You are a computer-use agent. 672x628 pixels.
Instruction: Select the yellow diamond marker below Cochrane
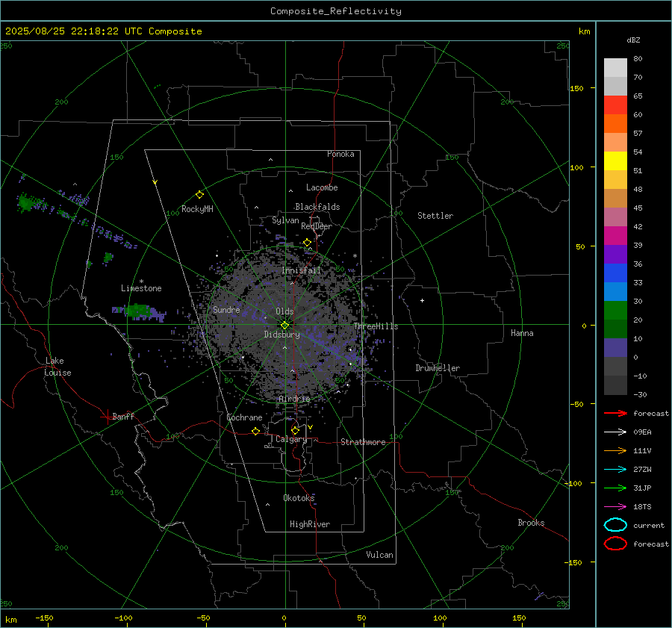coord(256,431)
